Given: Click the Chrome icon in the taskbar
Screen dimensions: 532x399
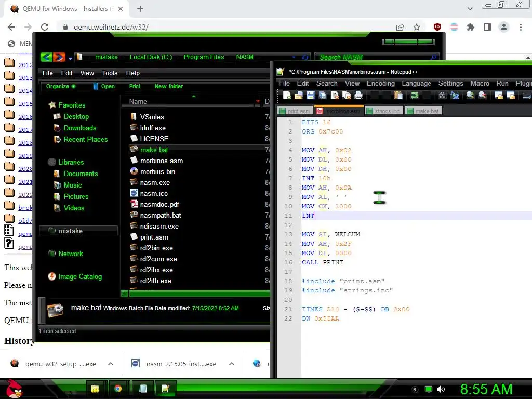Looking at the screenshot, I should coord(118,389).
